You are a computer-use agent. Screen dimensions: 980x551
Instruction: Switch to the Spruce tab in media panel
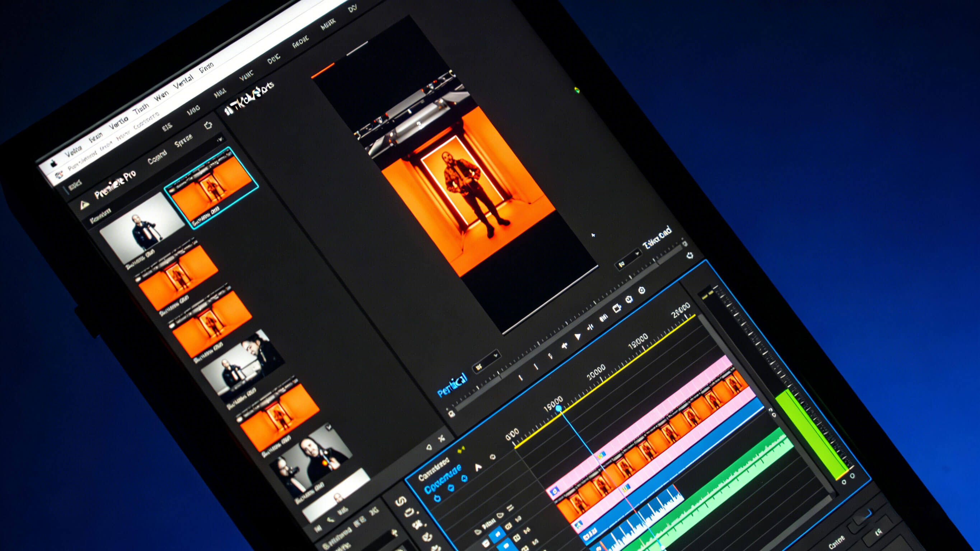pos(183,141)
